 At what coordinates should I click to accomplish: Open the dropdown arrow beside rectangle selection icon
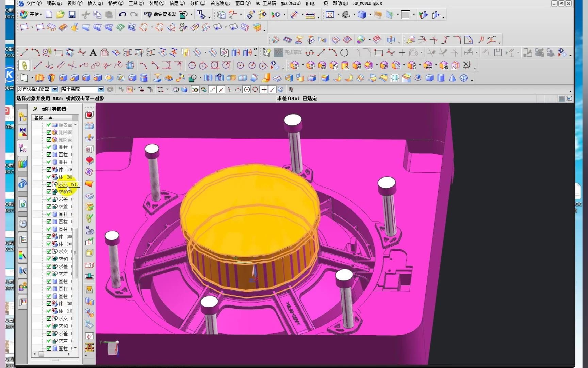point(167,90)
